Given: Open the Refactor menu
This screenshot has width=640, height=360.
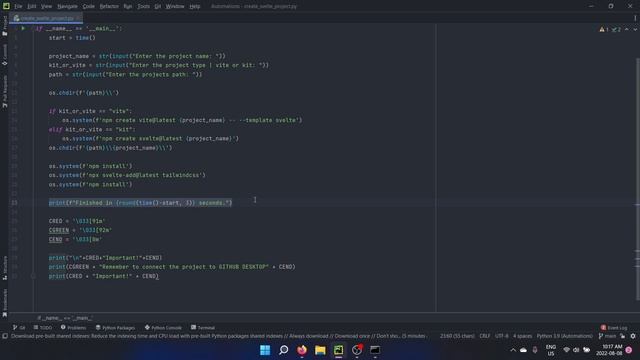Looking at the screenshot, I should coord(109,6).
